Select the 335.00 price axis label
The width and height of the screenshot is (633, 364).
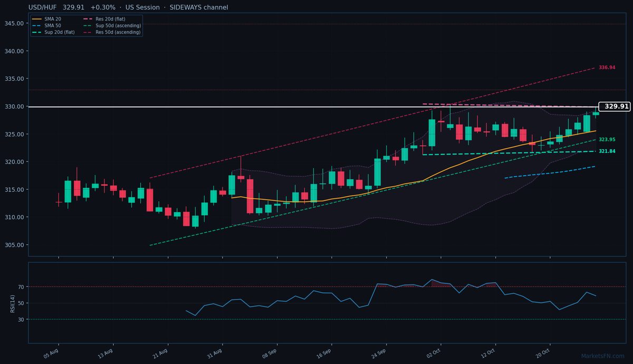14,79
